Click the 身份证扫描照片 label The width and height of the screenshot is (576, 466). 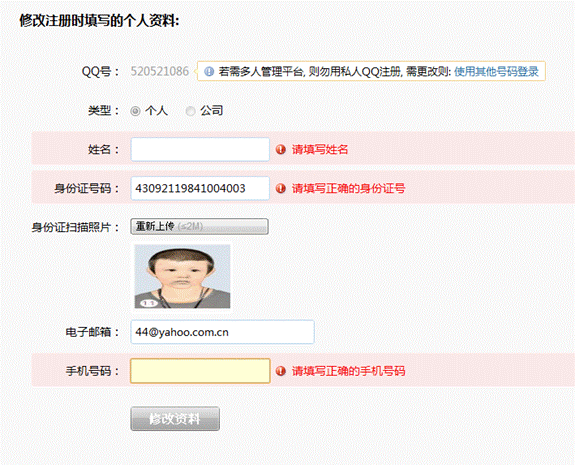(x=75, y=227)
